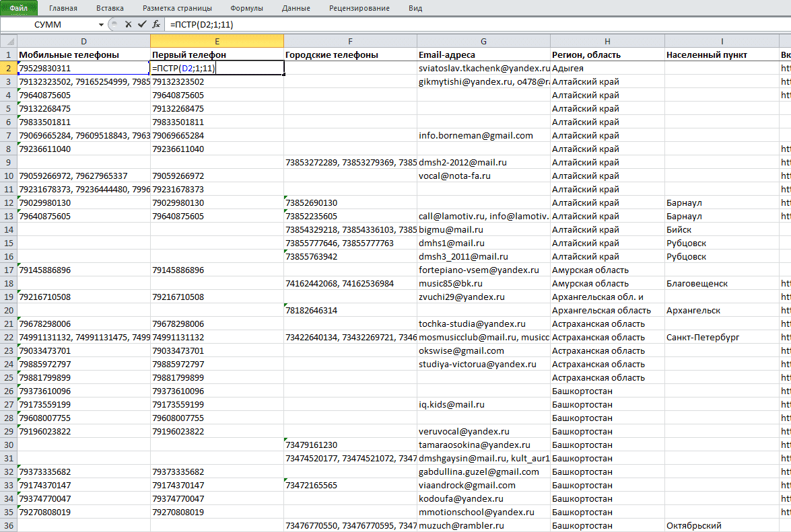Select cell D2 with 79529830311
The width and height of the screenshot is (791, 532).
pyautogui.click(x=83, y=68)
